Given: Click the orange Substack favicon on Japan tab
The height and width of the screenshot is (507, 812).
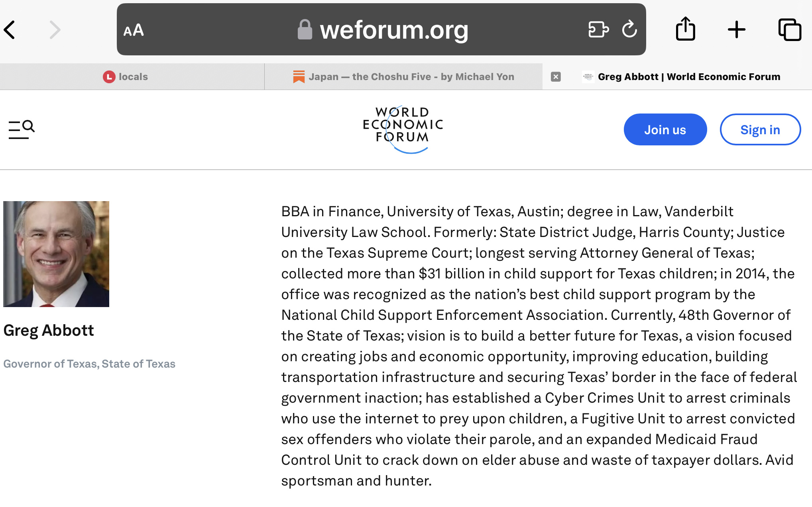Looking at the screenshot, I should click(x=299, y=76).
